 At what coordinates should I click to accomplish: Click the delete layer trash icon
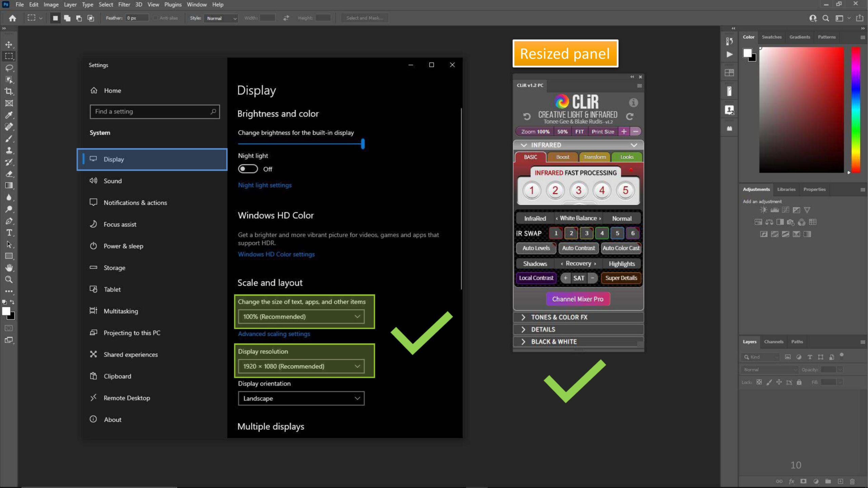[852, 481]
